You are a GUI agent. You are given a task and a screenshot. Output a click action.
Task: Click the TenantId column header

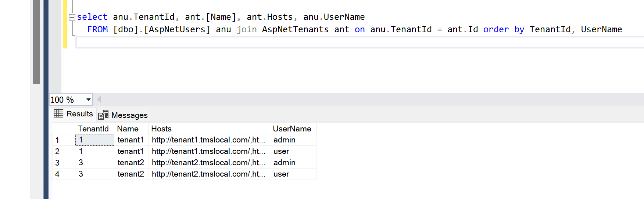tap(93, 129)
